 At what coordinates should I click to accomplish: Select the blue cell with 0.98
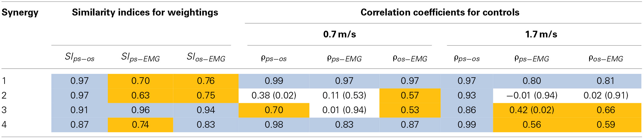click(x=274, y=125)
